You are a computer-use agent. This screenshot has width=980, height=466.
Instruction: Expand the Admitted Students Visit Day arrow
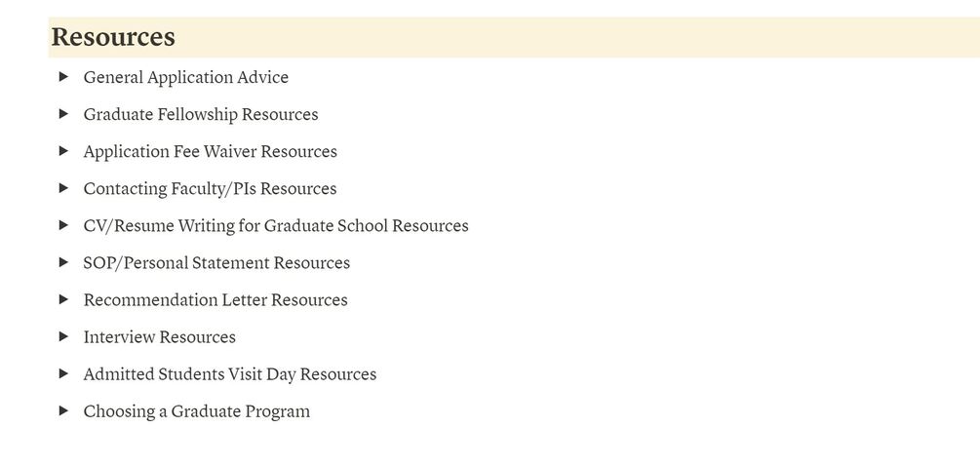tap(64, 373)
